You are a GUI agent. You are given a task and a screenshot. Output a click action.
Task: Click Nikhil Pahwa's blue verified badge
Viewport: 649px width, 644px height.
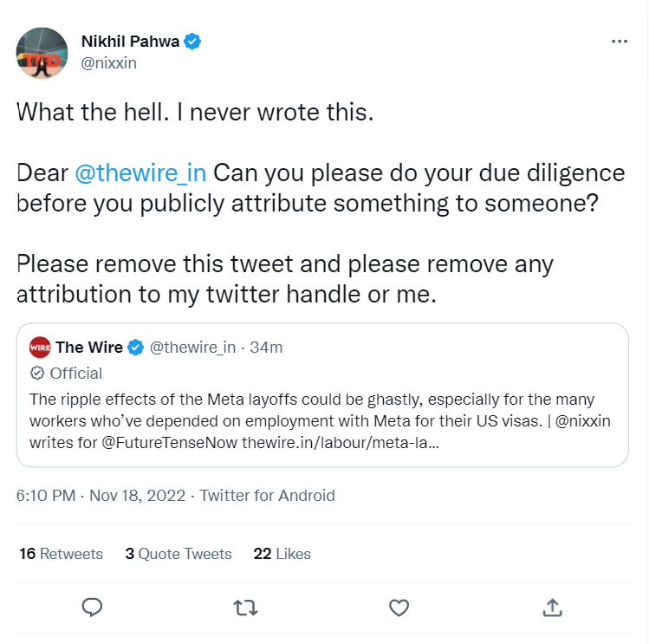[x=192, y=41]
